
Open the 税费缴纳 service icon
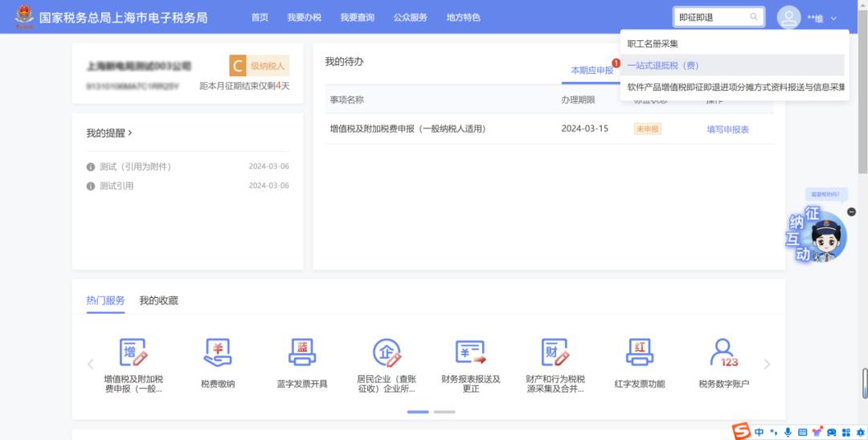(x=218, y=352)
